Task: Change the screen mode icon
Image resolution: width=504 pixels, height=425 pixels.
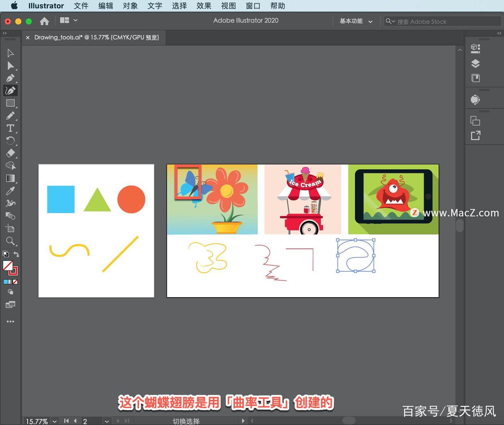Action: tap(11, 304)
